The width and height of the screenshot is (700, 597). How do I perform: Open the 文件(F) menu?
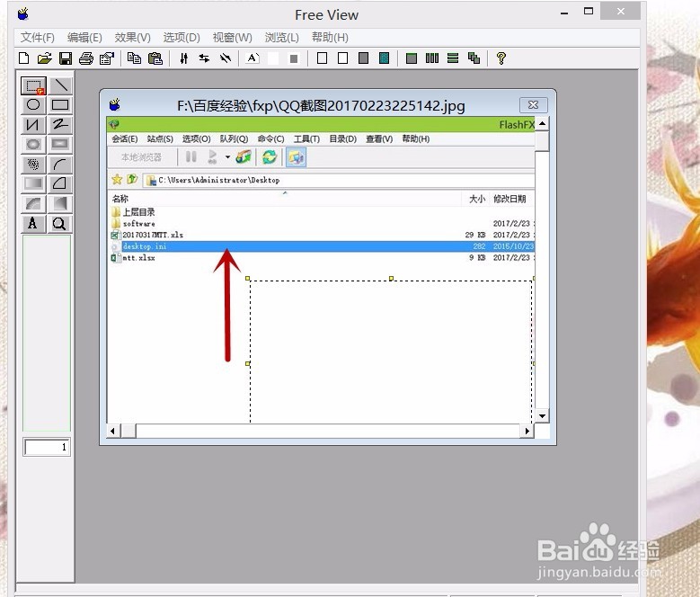click(38, 38)
